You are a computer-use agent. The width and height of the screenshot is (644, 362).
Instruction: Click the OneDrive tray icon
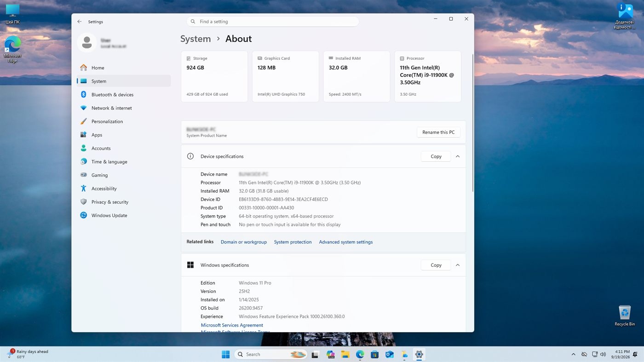click(x=584, y=354)
